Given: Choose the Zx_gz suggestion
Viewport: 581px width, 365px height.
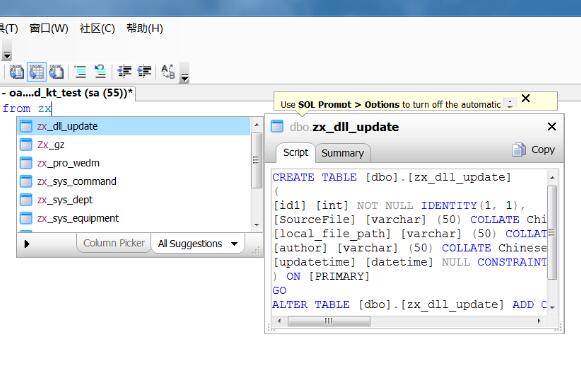Looking at the screenshot, I should point(134,145).
